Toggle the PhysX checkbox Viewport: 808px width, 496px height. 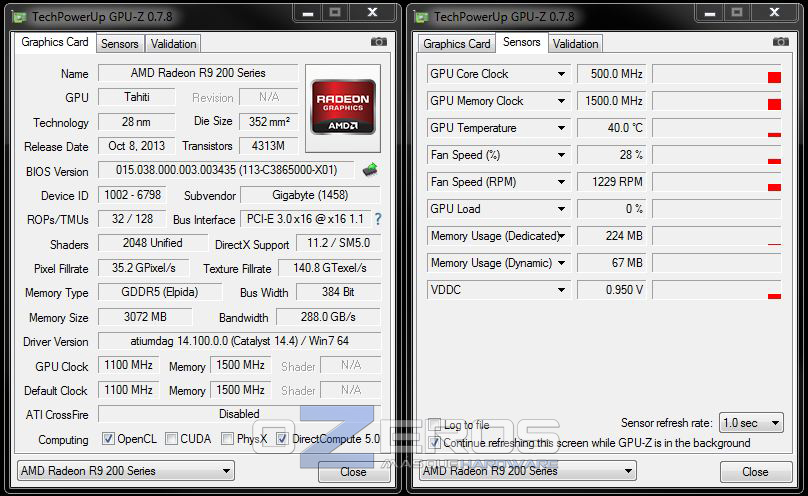pos(228,439)
